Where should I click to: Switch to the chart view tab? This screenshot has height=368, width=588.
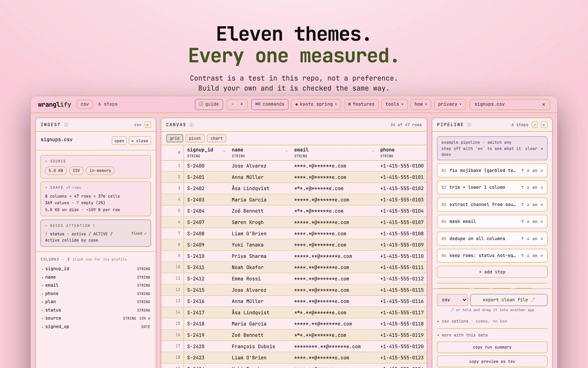click(216, 138)
